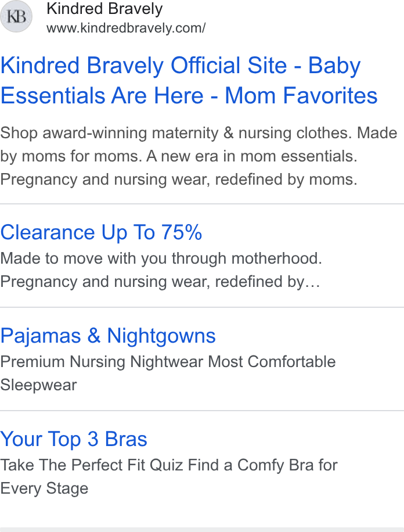The image size is (404, 532).
Task: Open the Your Top 3 Bras sitelink
Action: [74, 439]
